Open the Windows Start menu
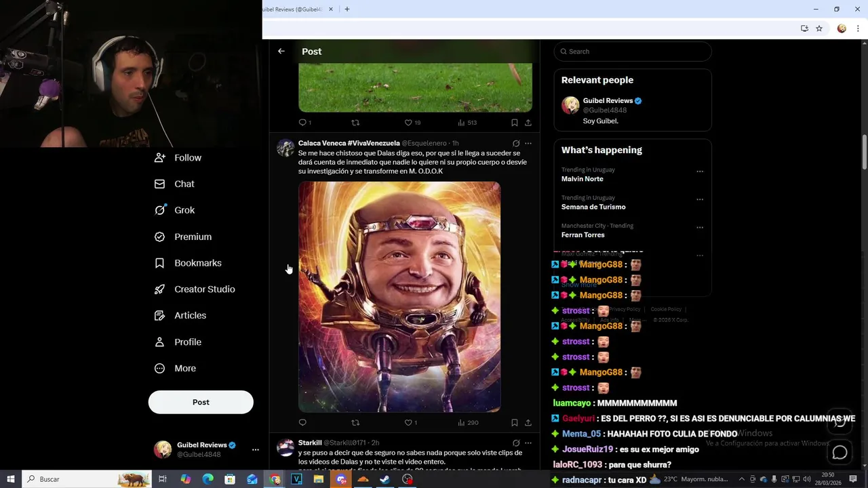This screenshot has height=488, width=868. (11, 479)
